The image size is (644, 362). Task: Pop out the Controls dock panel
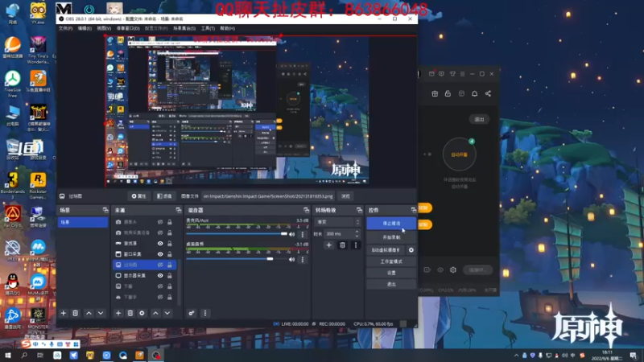pyautogui.click(x=414, y=210)
